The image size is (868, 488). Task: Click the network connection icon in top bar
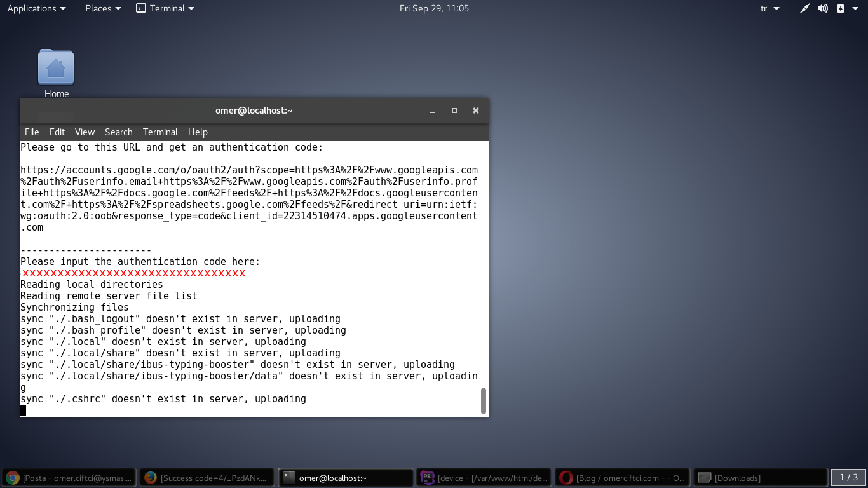tap(804, 8)
